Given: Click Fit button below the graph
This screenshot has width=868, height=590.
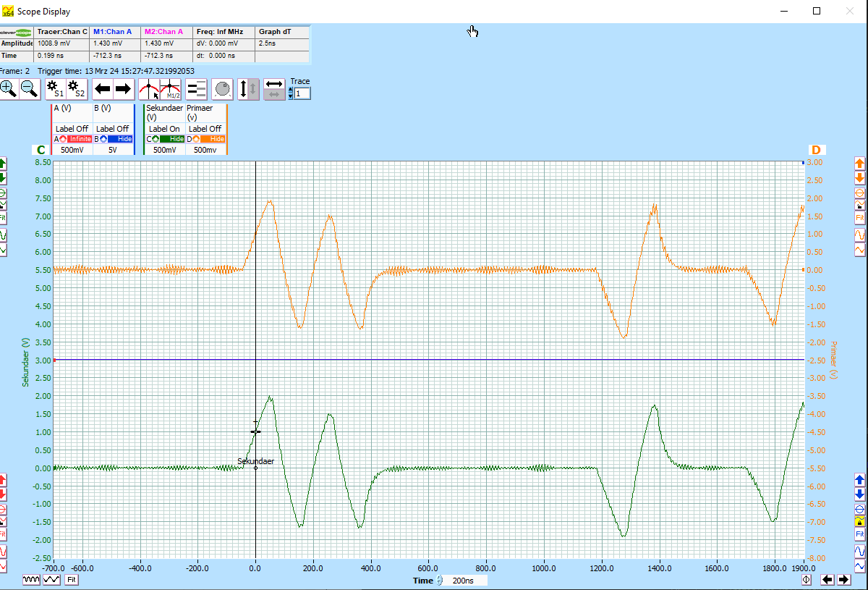Looking at the screenshot, I should [72, 580].
